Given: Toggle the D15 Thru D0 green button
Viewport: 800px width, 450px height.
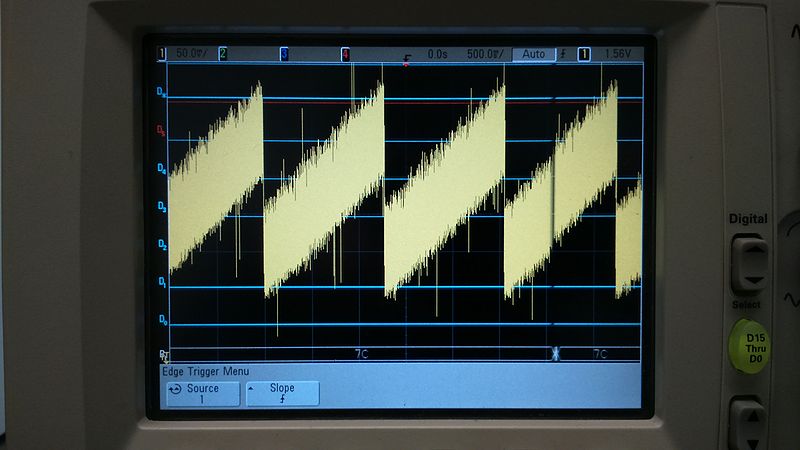Looking at the screenshot, I should (749, 343).
